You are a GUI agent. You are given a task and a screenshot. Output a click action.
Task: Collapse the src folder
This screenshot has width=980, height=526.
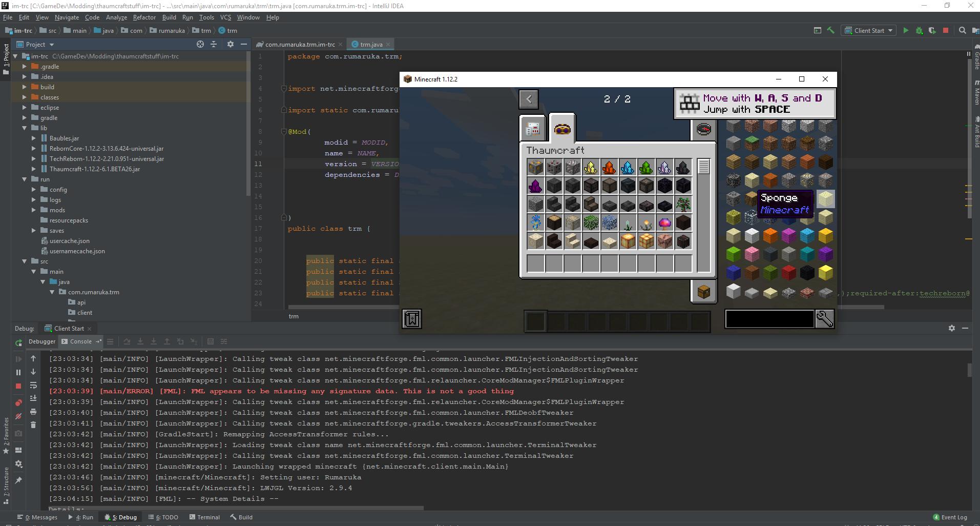[x=24, y=261]
